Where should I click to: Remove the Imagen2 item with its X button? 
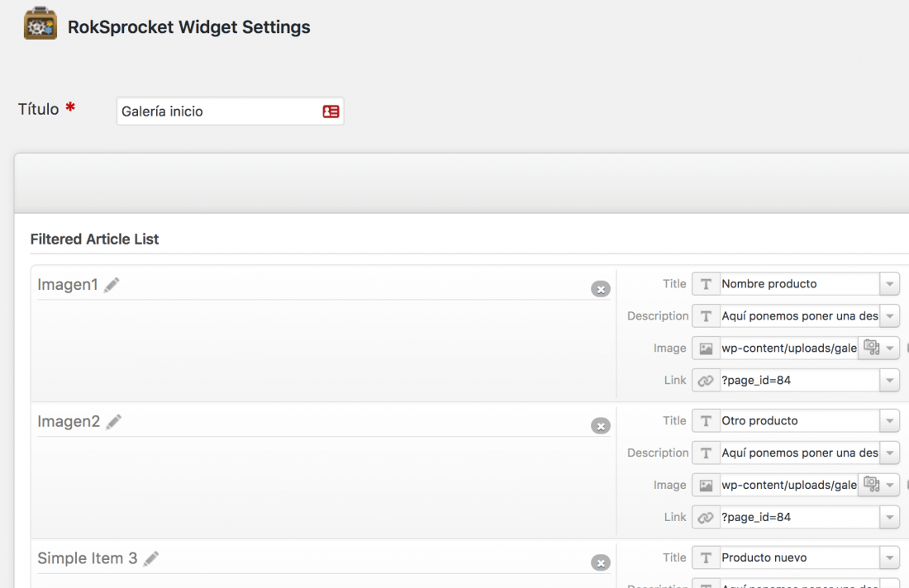[601, 426]
